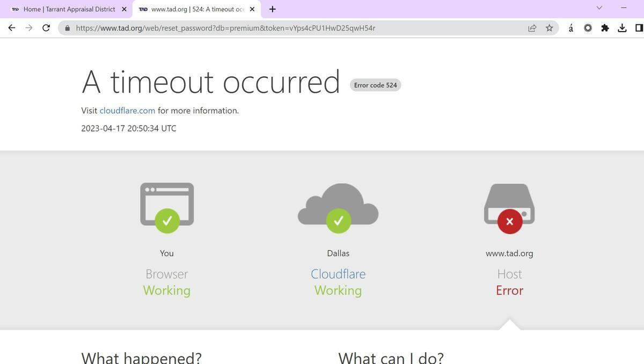Expand the tab search chevron
Screen dimensions: 644x364
click(x=599, y=8)
